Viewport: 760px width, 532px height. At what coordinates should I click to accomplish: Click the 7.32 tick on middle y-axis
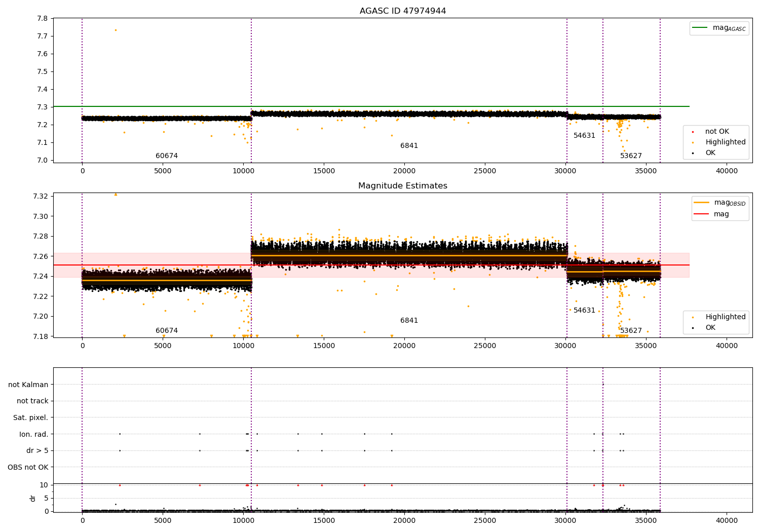coord(41,196)
